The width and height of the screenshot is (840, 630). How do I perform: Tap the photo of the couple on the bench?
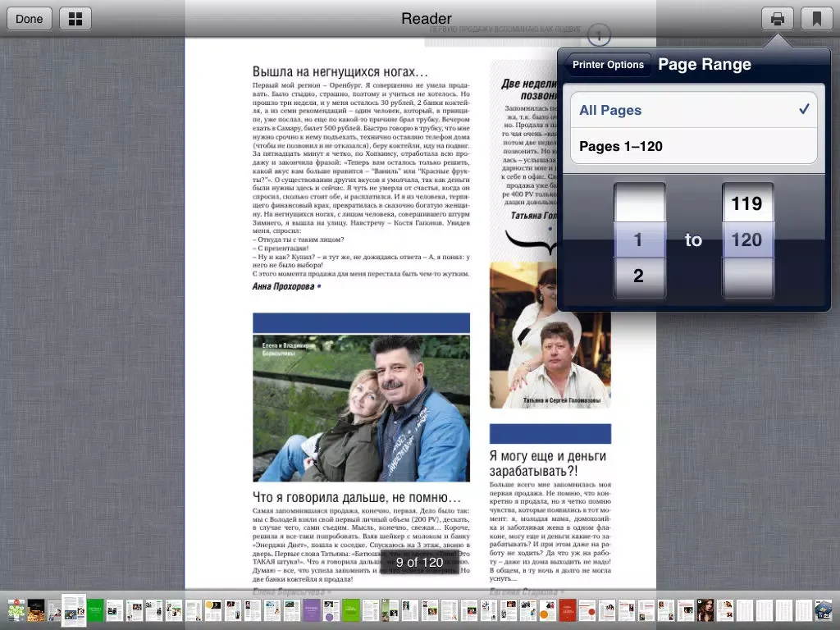(361, 409)
